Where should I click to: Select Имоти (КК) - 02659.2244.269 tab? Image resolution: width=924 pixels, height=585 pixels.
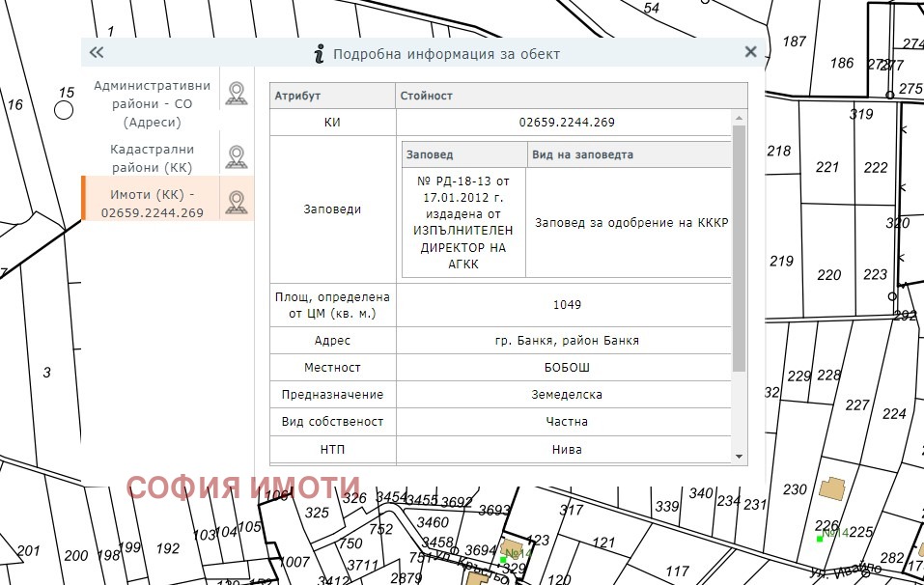[152, 204]
